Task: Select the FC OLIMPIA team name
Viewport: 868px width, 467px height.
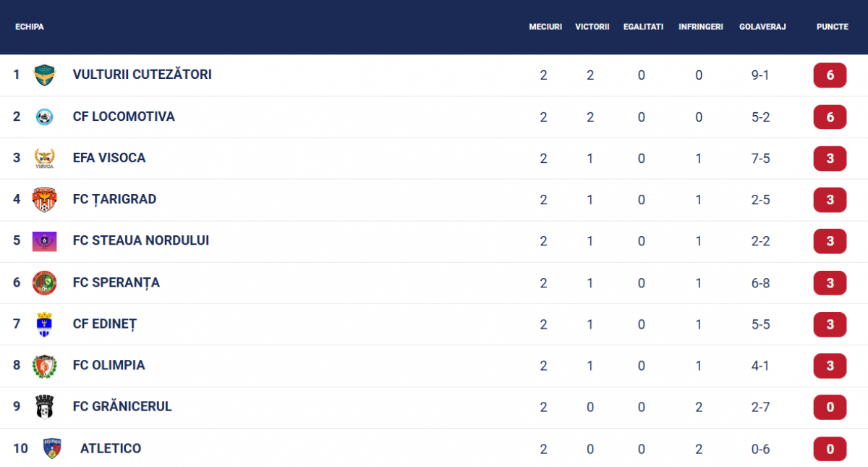Action: click(109, 366)
